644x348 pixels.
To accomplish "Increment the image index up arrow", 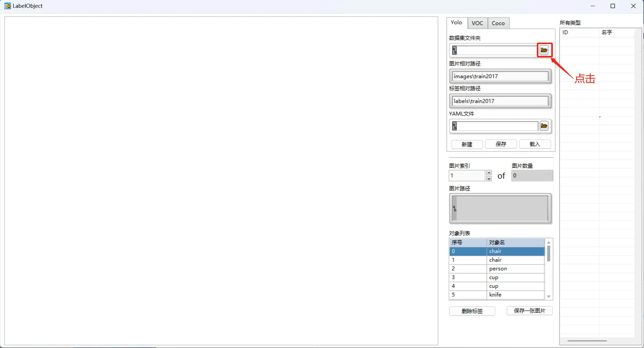I will [x=489, y=173].
